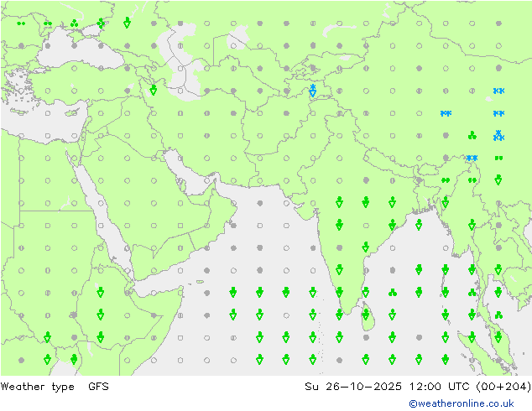Screen dimensions: 532x411
Task: Click the green trefoil symbol beside the blue snow cluster in China
Action: pyautogui.click(x=472, y=136)
